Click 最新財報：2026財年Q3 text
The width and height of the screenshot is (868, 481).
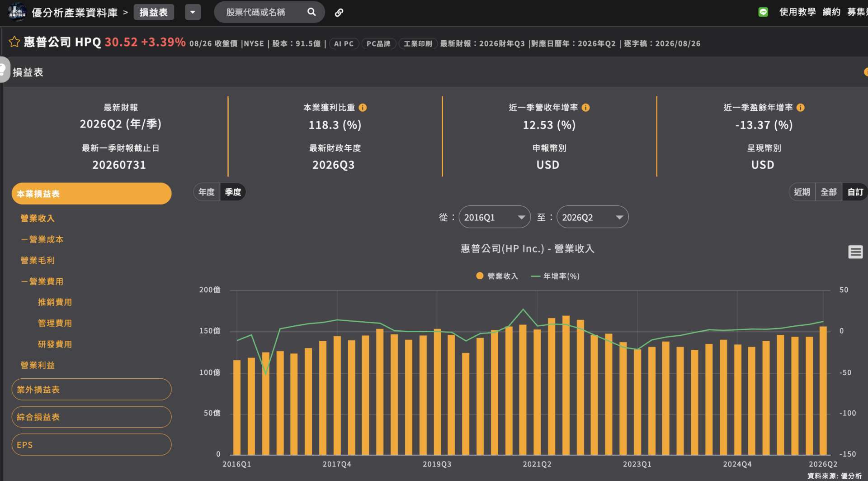click(x=482, y=44)
